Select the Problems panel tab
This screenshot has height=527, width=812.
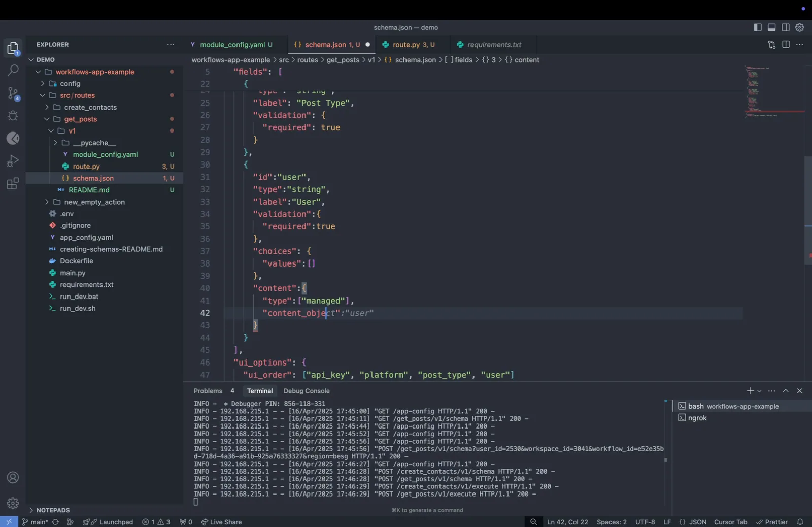click(x=208, y=391)
